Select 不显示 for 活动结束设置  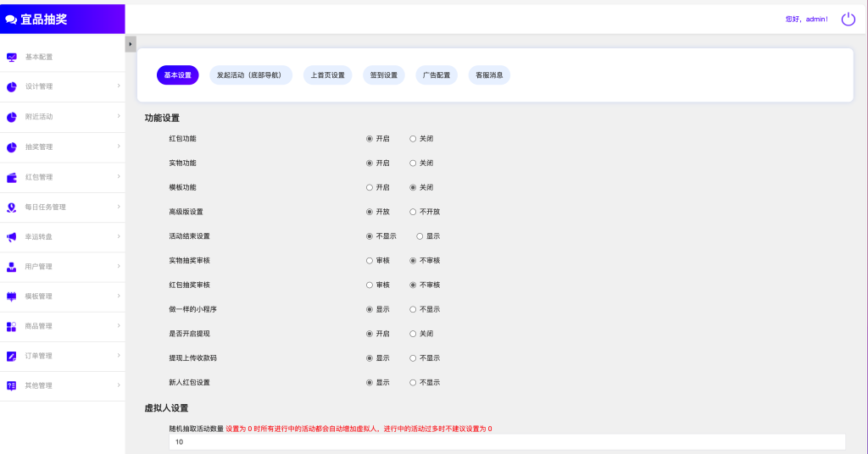coord(370,236)
